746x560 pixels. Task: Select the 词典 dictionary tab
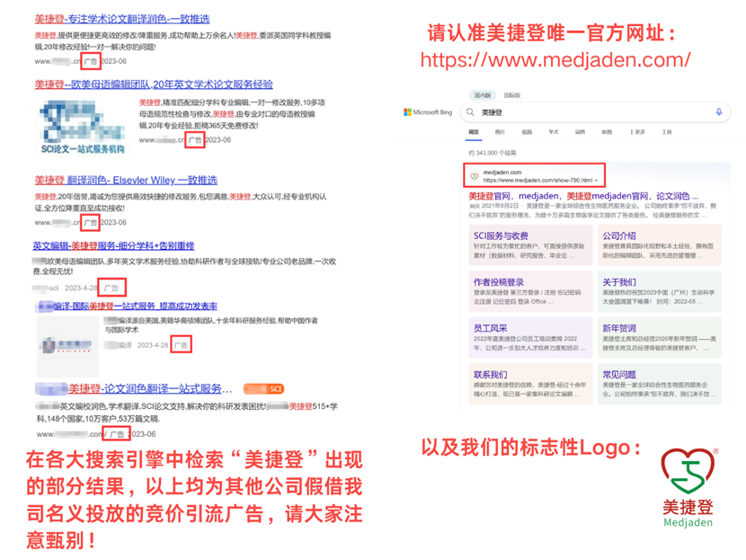[x=580, y=132]
